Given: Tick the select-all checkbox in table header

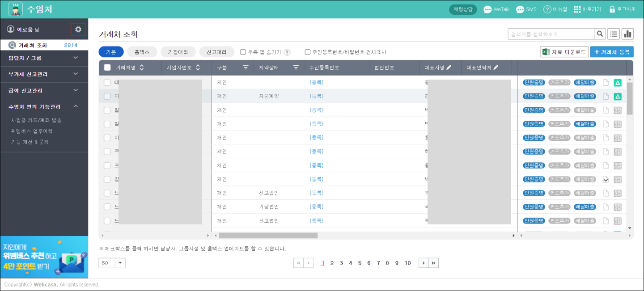Looking at the screenshot, I should [x=107, y=67].
